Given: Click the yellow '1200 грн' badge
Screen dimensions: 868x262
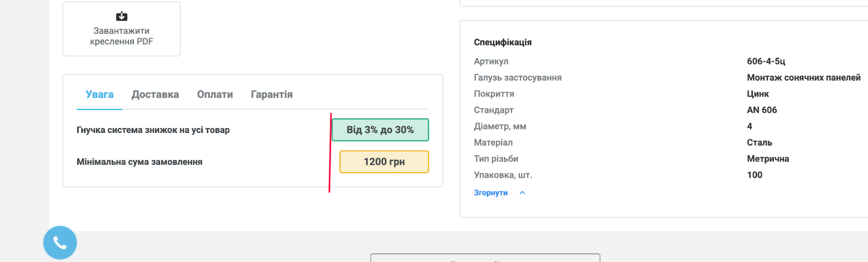Looking at the screenshot, I should click(x=384, y=162).
